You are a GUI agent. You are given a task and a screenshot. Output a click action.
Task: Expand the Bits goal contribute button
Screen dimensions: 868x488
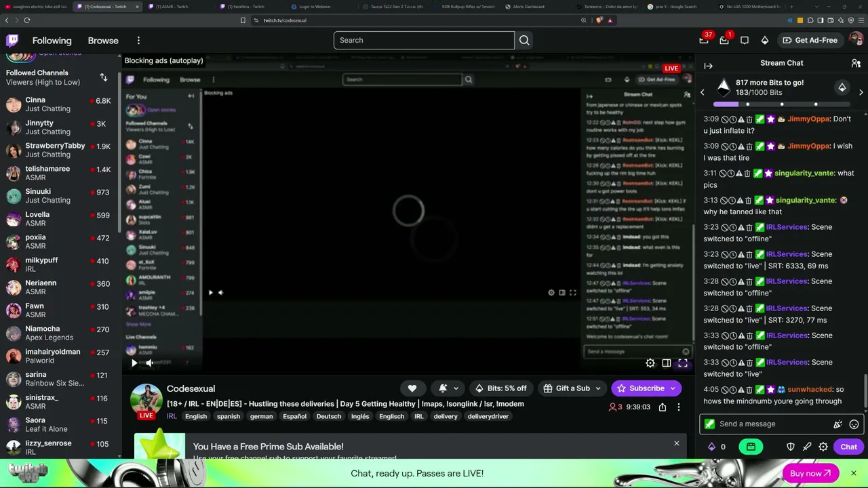(x=842, y=87)
